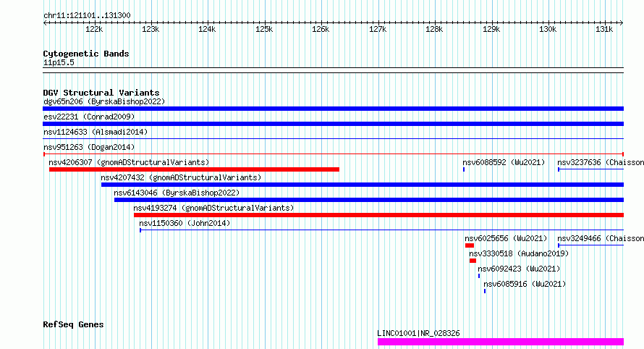The width and height of the screenshot is (644, 349).
Task: Click nsv3330518 (Audano2019) variant label
Action: (519, 253)
